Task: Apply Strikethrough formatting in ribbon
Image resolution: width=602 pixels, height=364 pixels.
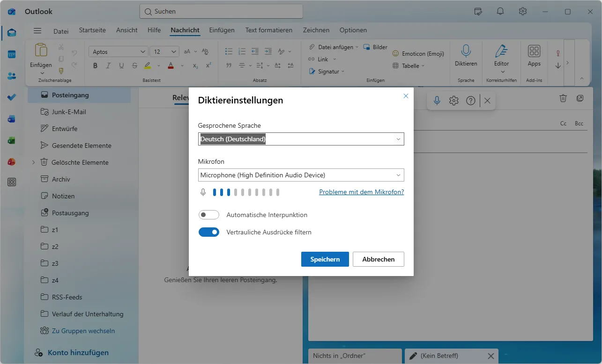Action: 135,66
